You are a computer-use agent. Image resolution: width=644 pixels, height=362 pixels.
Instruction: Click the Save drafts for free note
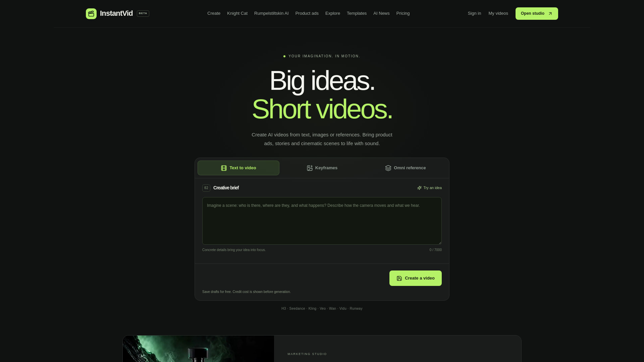[247, 292]
